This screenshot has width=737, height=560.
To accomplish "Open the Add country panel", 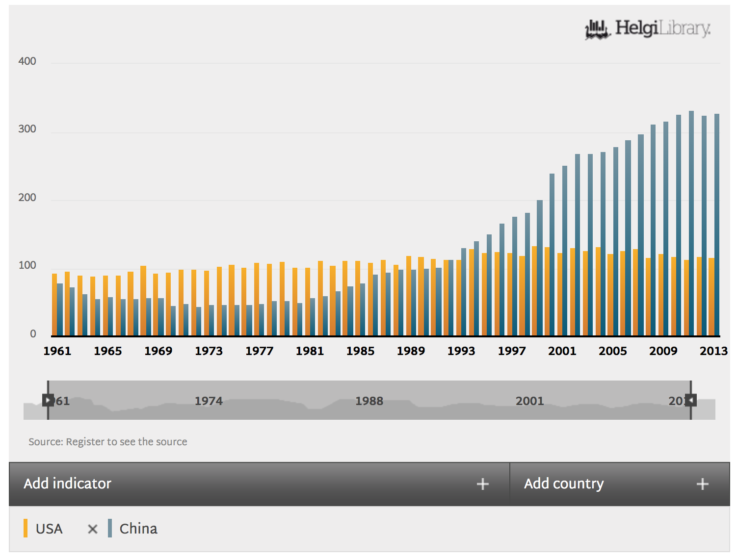I will coord(620,484).
